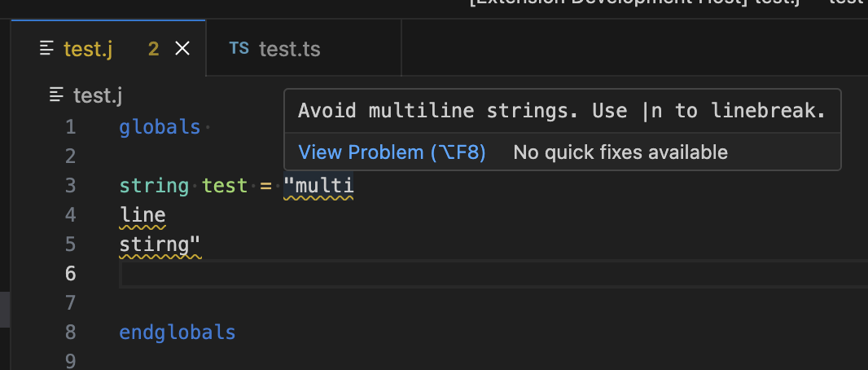Click the multiline strings warning message text
This screenshot has height=370, width=868.
point(562,111)
